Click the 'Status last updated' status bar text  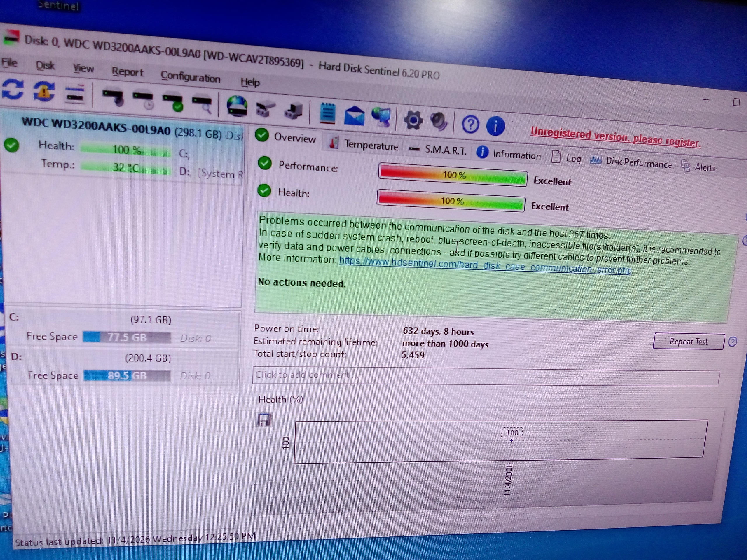[135, 539]
